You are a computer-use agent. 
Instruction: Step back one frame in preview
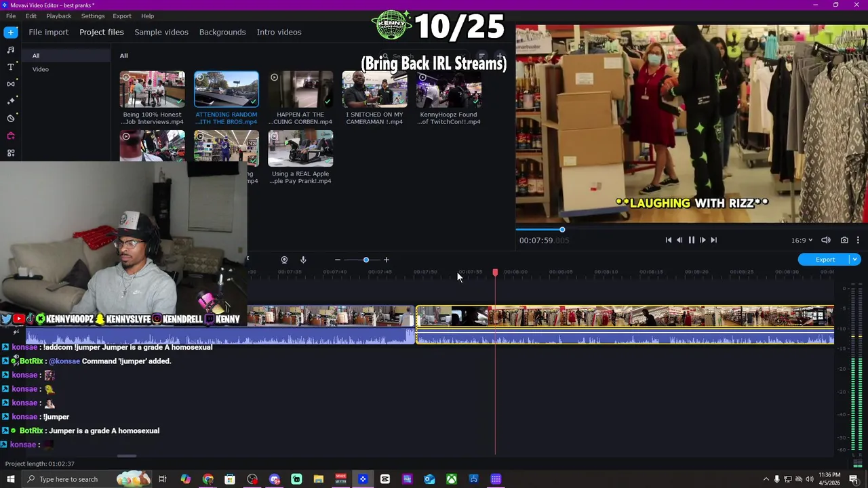click(x=679, y=240)
